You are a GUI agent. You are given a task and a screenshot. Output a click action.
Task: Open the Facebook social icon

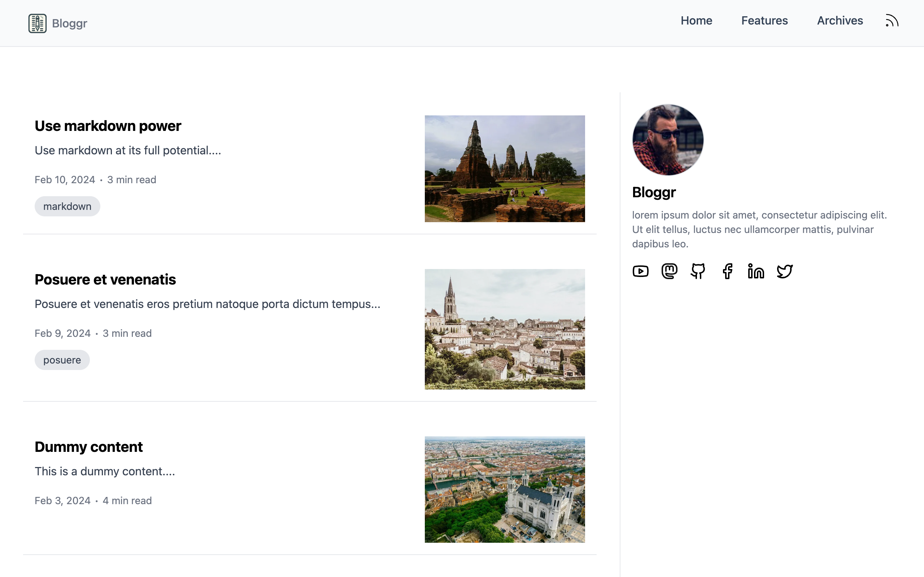(727, 271)
